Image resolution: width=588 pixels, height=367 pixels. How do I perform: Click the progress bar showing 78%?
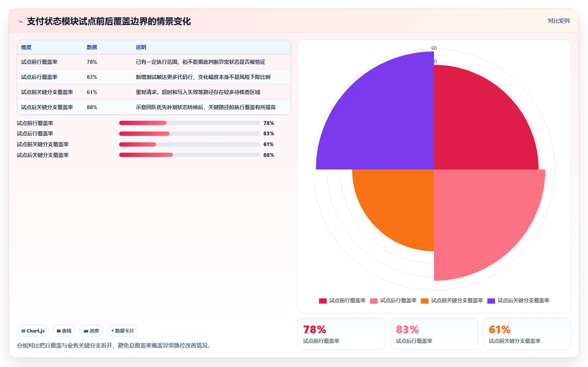tap(189, 123)
